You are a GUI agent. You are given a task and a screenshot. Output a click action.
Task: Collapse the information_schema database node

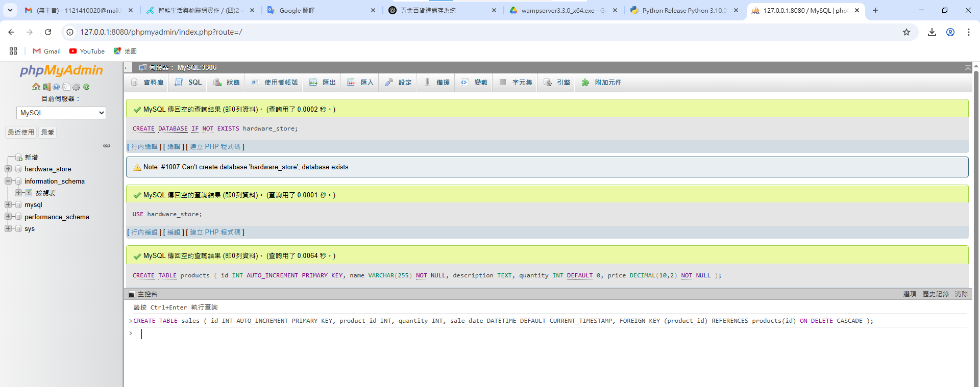pyautogui.click(x=8, y=181)
